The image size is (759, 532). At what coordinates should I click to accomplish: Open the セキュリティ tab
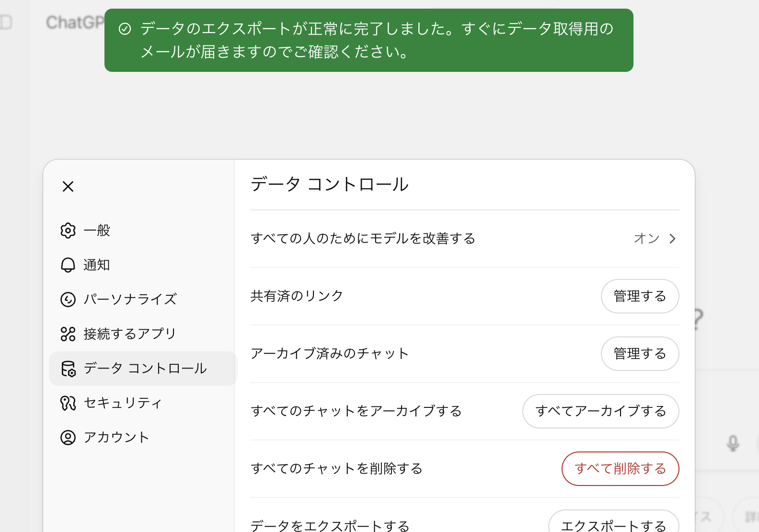[x=143, y=403]
